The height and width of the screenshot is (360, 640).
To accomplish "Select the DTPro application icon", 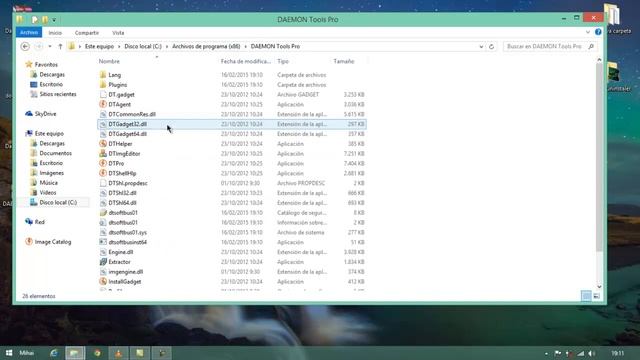I will 103,163.
